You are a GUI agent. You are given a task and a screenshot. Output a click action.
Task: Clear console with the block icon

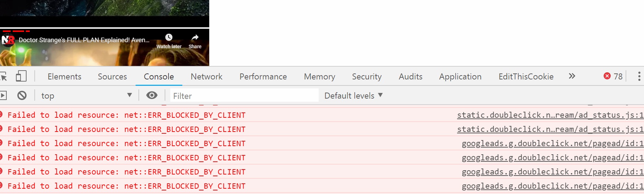point(22,95)
